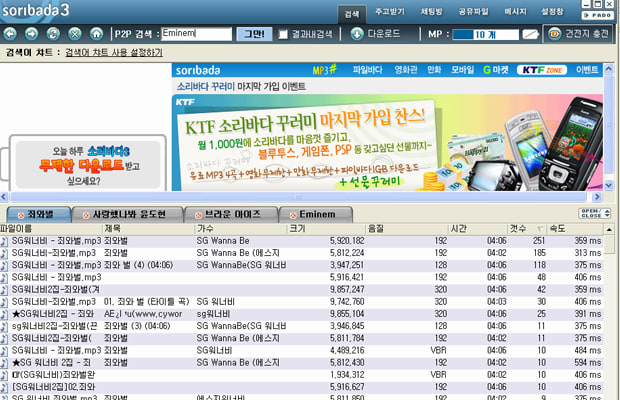
Task: Open the 파일바다 link
Action: [367, 70]
